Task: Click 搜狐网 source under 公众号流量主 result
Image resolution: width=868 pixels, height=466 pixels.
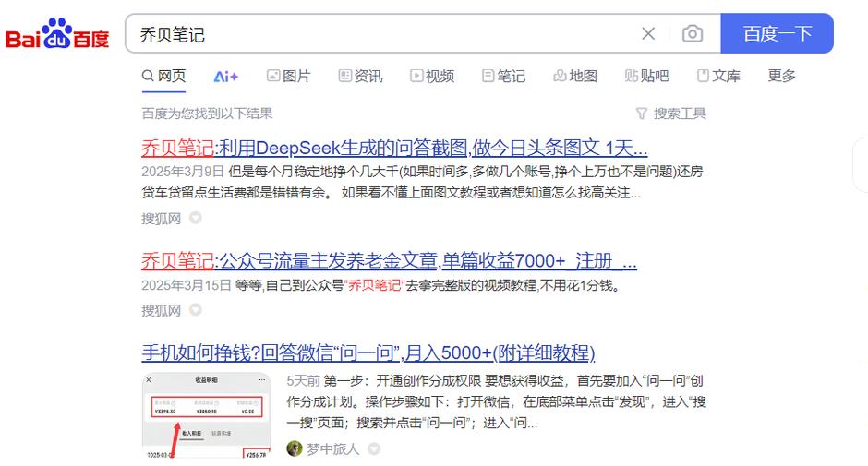Action: point(161,310)
